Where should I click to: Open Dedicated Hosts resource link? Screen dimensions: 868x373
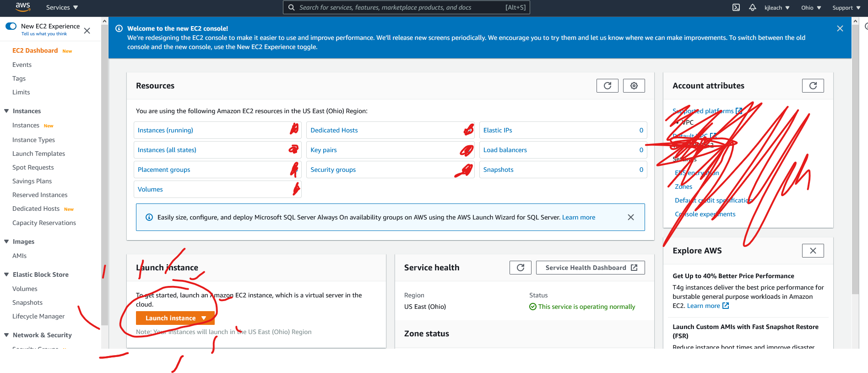(334, 130)
